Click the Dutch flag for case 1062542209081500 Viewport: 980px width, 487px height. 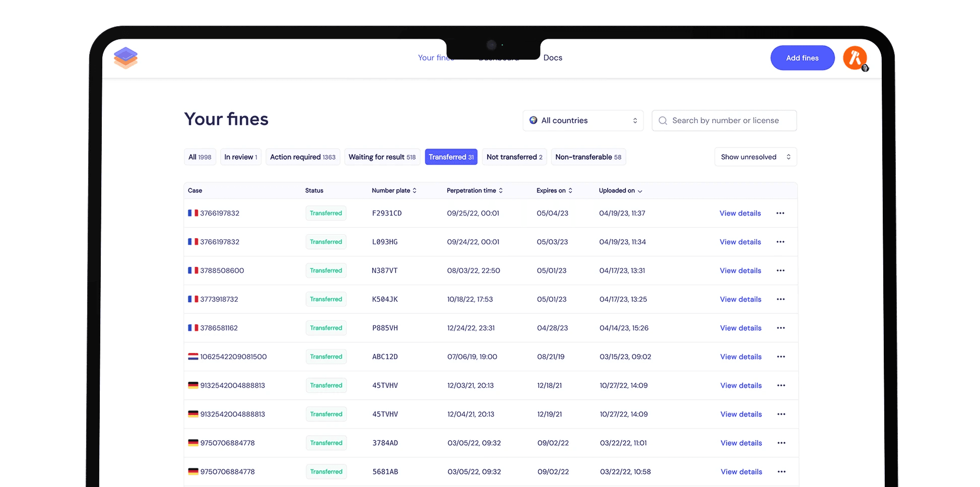click(193, 357)
